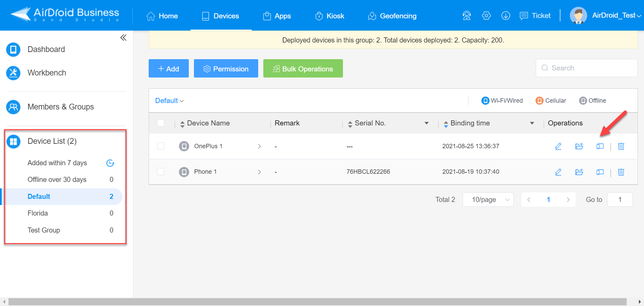644x306 pixels.
Task: Click the edit pencil icon for OnePlus 1
Action: pyautogui.click(x=558, y=146)
